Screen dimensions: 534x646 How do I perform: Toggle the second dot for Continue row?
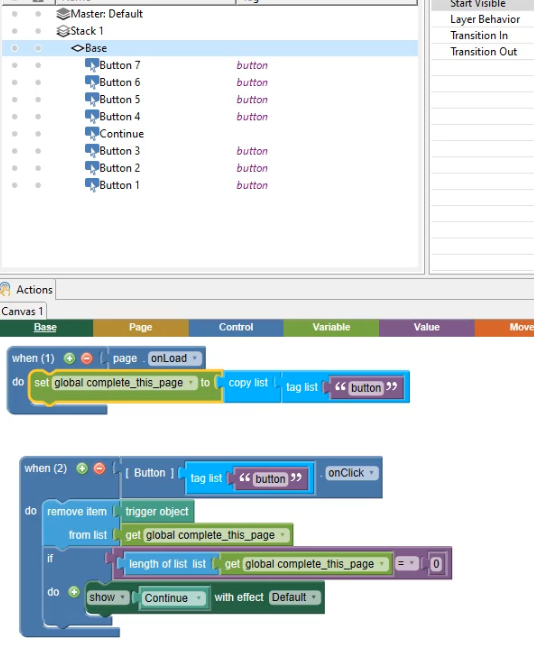38,133
